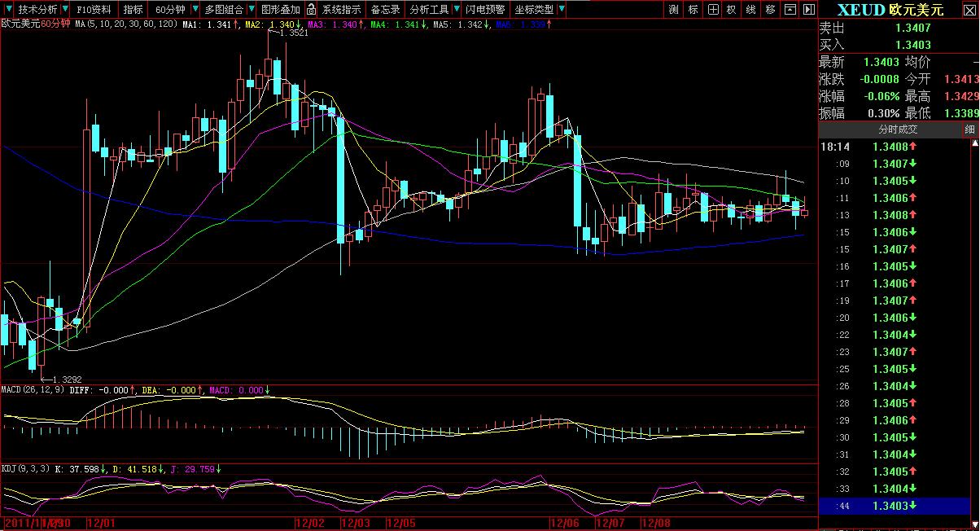
Task: Open the 分析工具 dropdown
Action: tap(455, 10)
